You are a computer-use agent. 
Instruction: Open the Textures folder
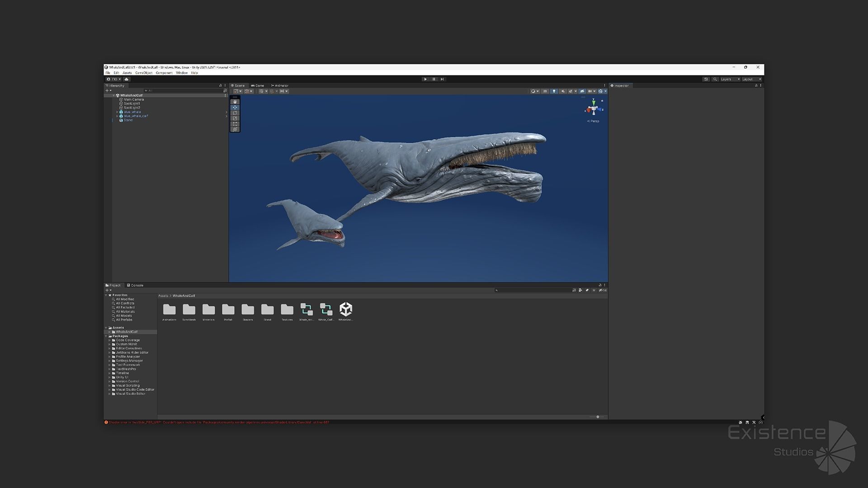[x=287, y=312]
